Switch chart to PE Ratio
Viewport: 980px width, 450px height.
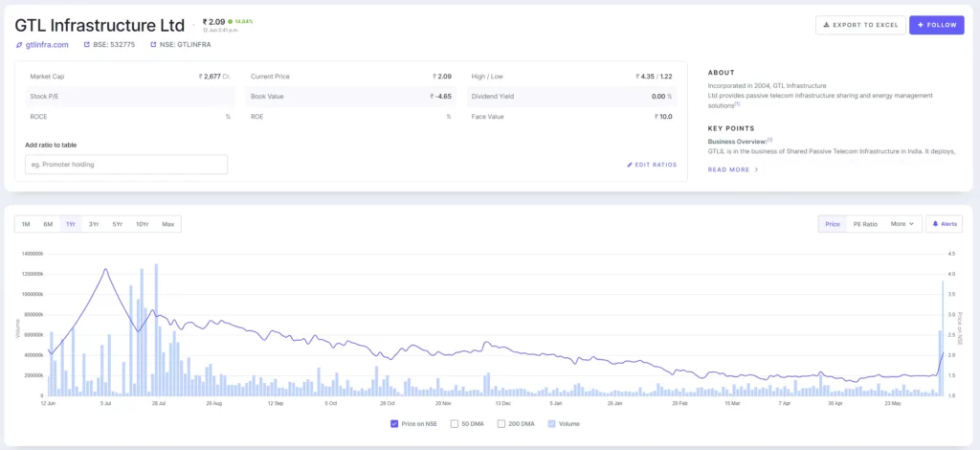(864, 224)
